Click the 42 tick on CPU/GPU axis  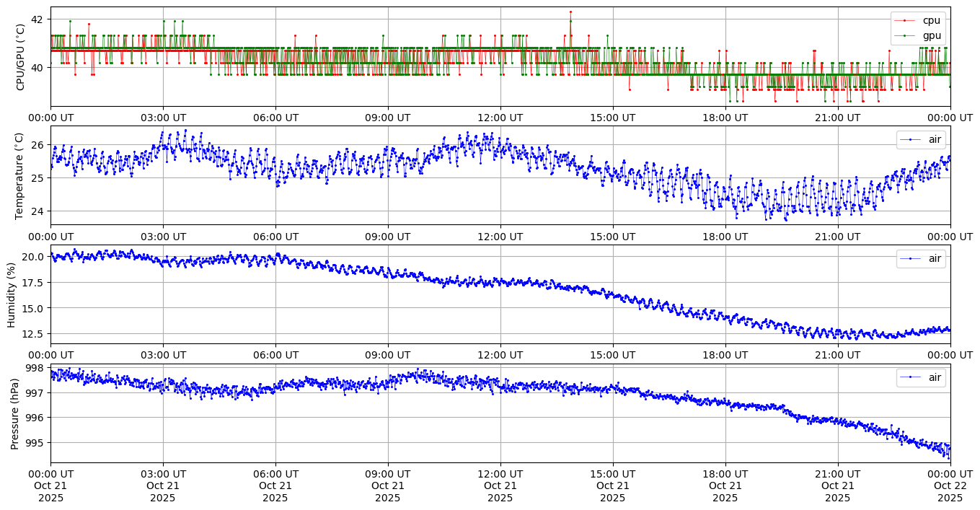pyautogui.click(x=37, y=19)
